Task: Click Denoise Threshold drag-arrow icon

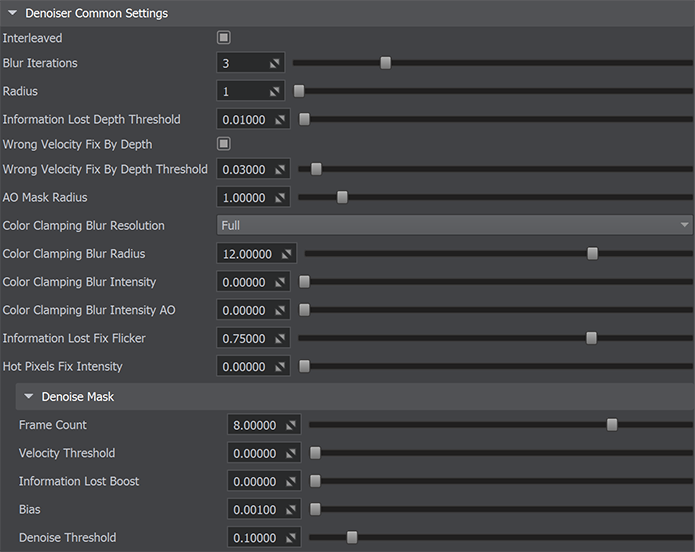Action: (x=291, y=538)
